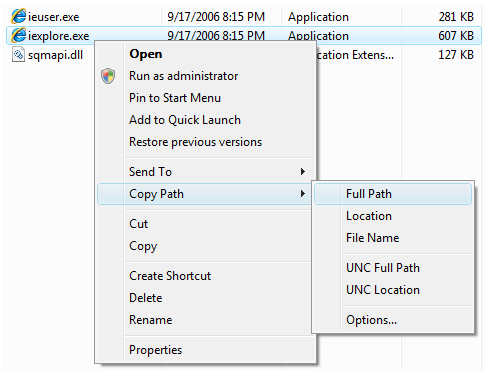
Task: Click the Application type of iexplore.exe
Action: 318,35
